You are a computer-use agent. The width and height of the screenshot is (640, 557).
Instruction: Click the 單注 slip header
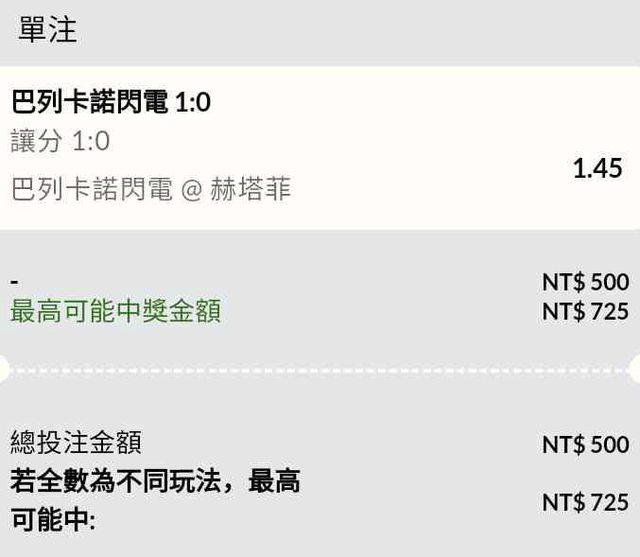click(47, 31)
